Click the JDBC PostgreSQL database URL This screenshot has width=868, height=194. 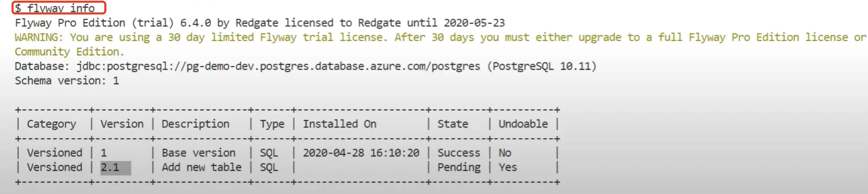tap(278, 66)
